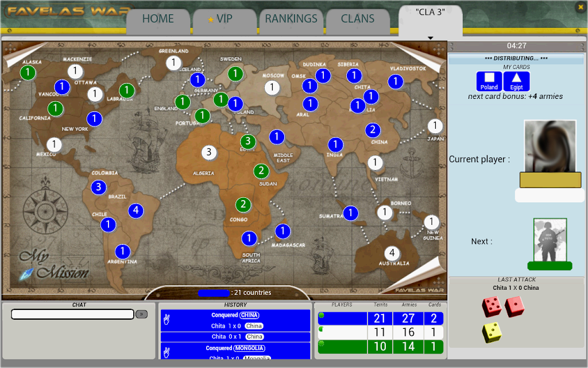Click the Japan white army token
Viewport: 588px width, 368px height.
[x=435, y=126]
